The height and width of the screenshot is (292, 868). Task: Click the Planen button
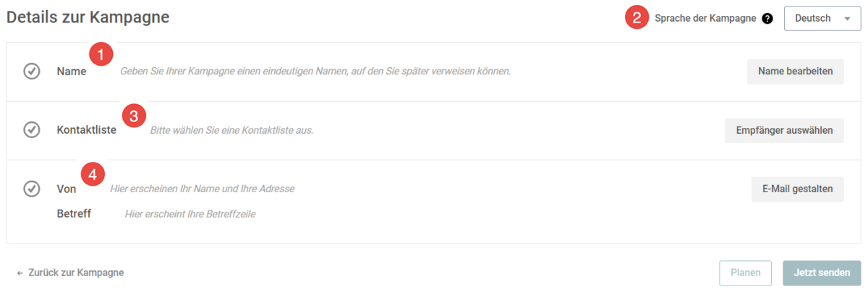[745, 273]
